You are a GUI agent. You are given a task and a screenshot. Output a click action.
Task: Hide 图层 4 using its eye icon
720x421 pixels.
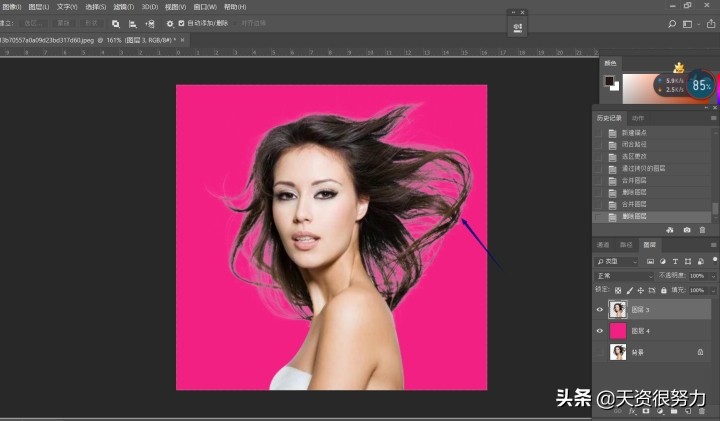(600, 330)
